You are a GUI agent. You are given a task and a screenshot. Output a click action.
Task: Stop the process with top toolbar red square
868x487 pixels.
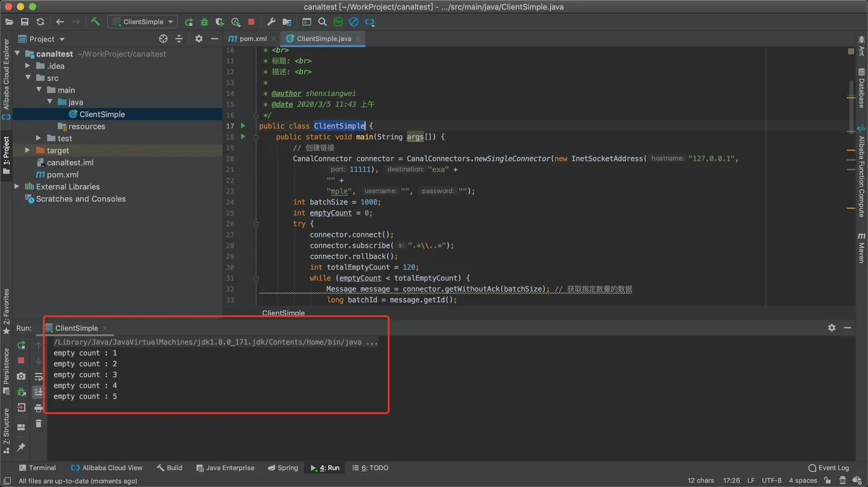[x=251, y=22]
